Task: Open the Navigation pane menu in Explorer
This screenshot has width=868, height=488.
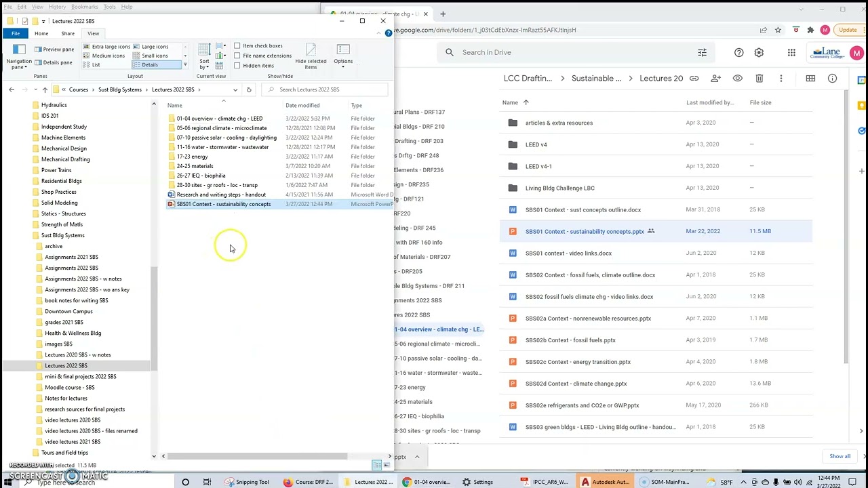Action: tap(18, 57)
